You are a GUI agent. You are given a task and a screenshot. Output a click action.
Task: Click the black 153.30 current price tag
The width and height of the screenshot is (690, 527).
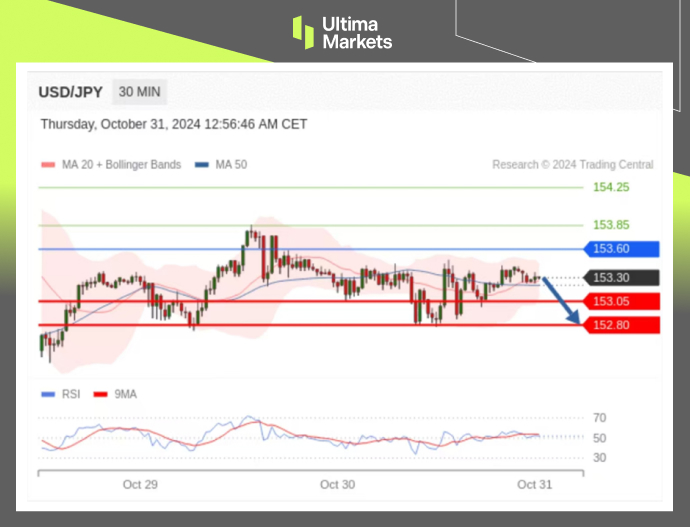pyautogui.click(x=621, y=278)
